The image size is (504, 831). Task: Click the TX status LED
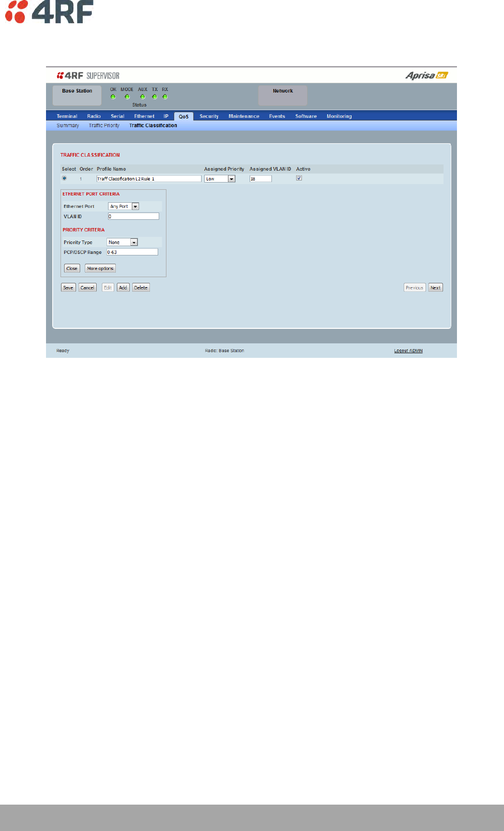click(x=155, y=97)
